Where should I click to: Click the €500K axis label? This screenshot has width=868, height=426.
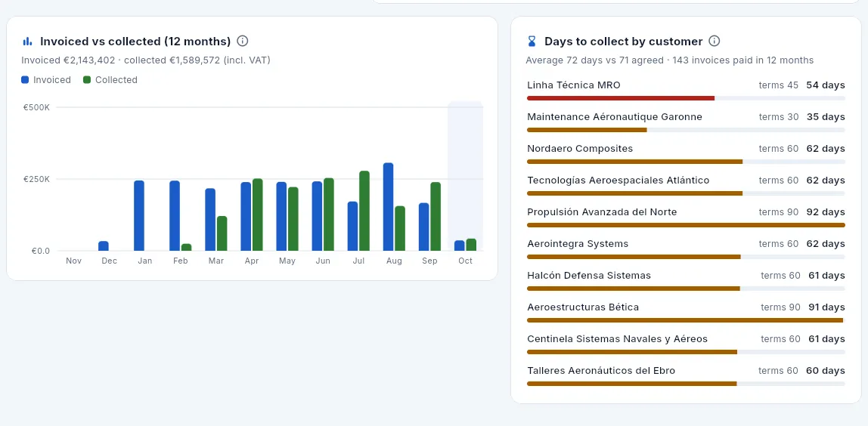(36, 107)
